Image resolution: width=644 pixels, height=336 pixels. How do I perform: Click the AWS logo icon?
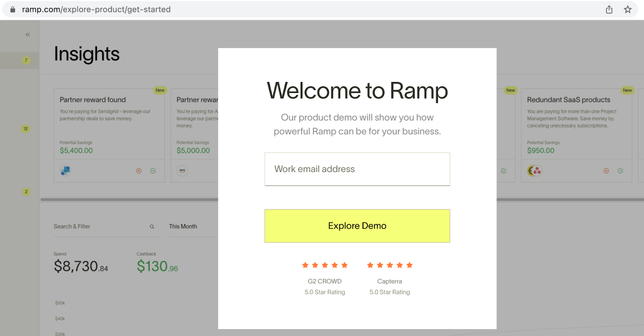click(182, 171)
